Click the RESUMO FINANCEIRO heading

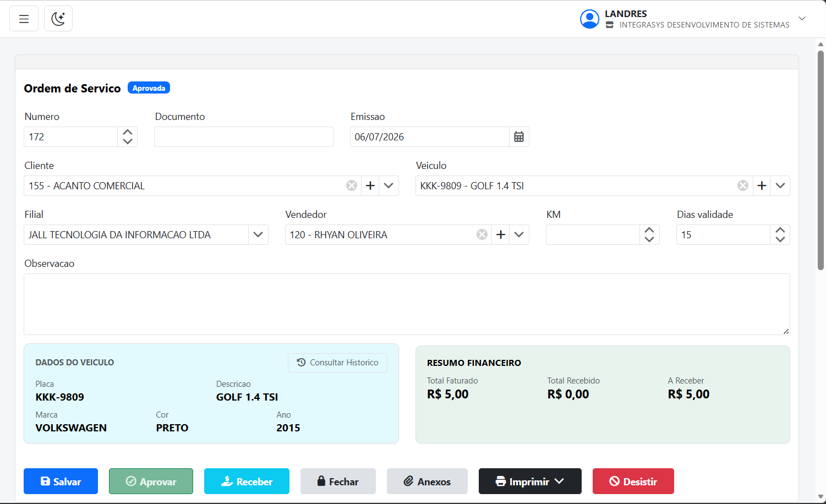(x=474, y=363)
